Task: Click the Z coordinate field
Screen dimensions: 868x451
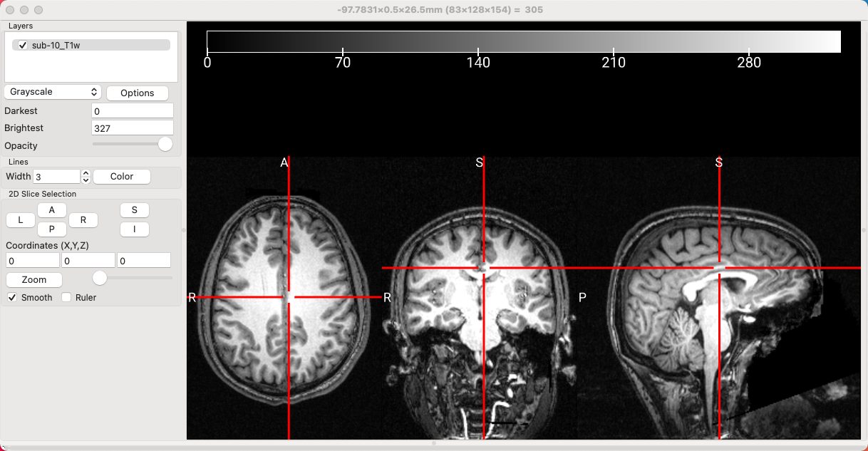Action: 144,261
